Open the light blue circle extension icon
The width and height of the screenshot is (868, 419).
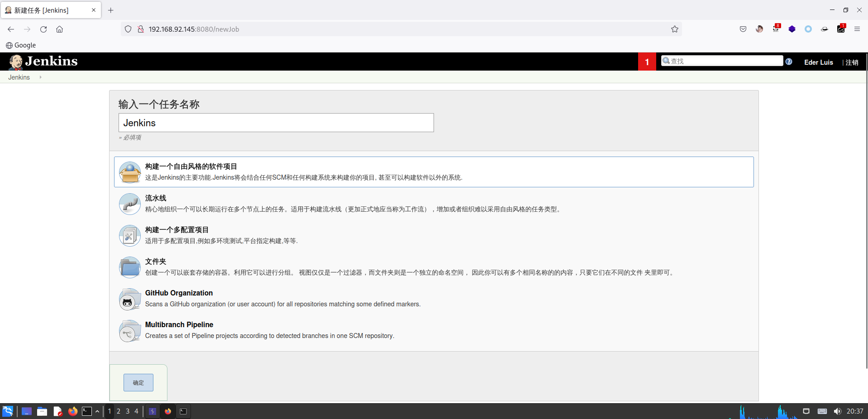click(808, 29)
